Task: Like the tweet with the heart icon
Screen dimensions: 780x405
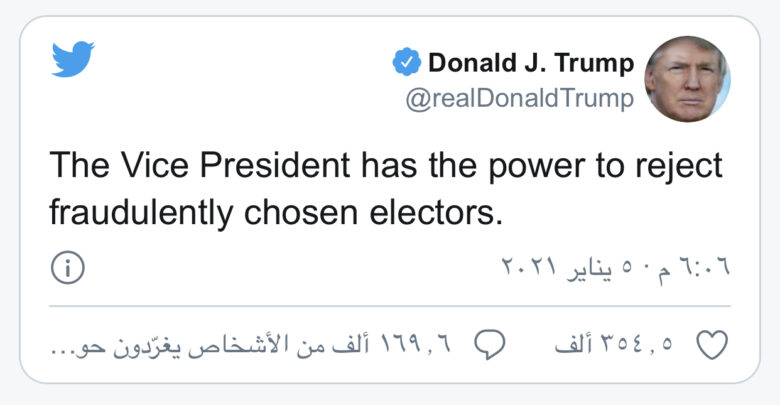Action: pos(711,344)
